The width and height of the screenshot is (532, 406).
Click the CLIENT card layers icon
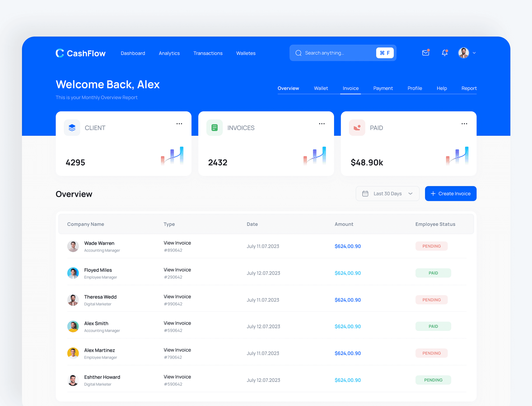pyautogui.click(x=72, y=128)
